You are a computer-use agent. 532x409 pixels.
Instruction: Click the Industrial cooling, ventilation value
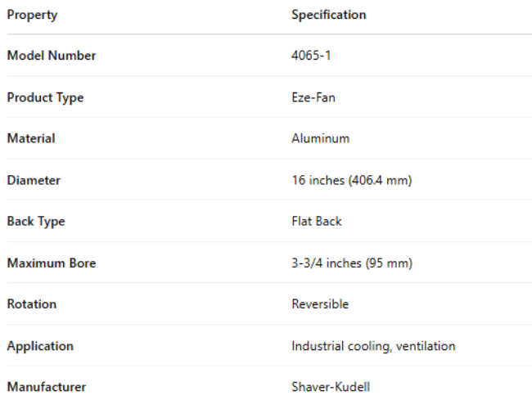tap(373, 345)
